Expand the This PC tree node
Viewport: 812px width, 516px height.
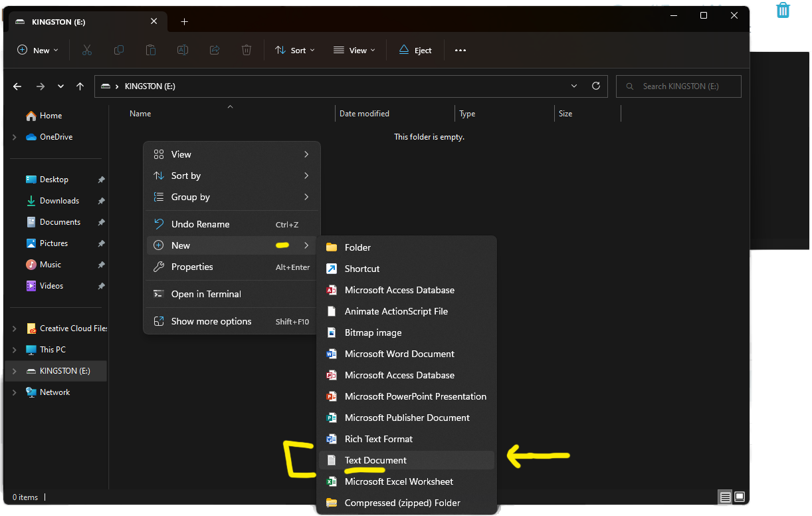(15, 350)
